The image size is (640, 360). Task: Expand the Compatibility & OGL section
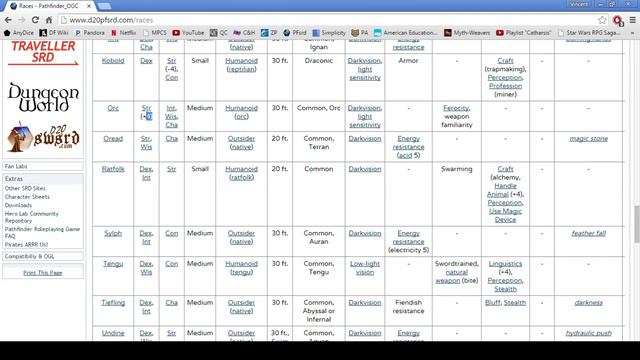[43, 256]
